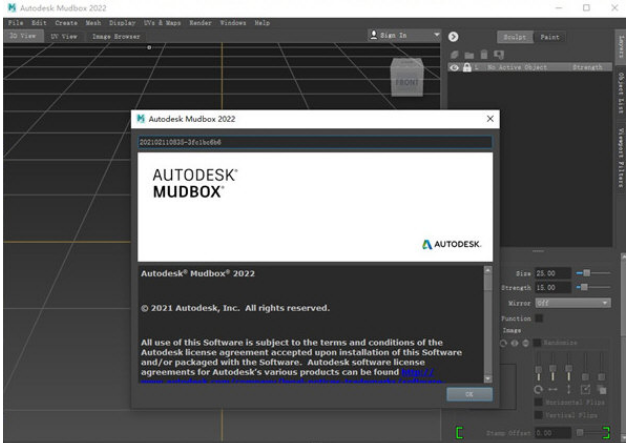Click the second vertical randomize slider
The image size is (627, 443).
pos(553,367)
